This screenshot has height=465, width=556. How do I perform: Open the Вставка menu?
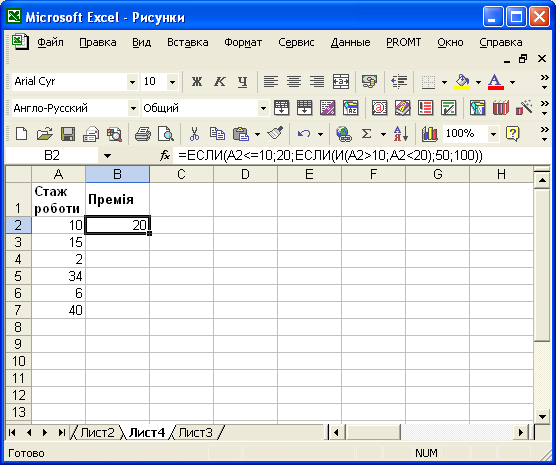click(x=188, y=43)
